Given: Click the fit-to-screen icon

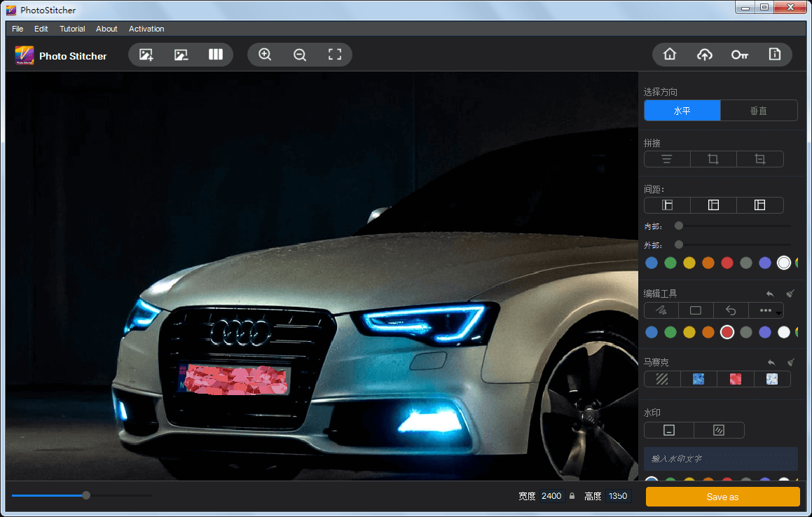Looking at the screenshot, I should [335, 55].
